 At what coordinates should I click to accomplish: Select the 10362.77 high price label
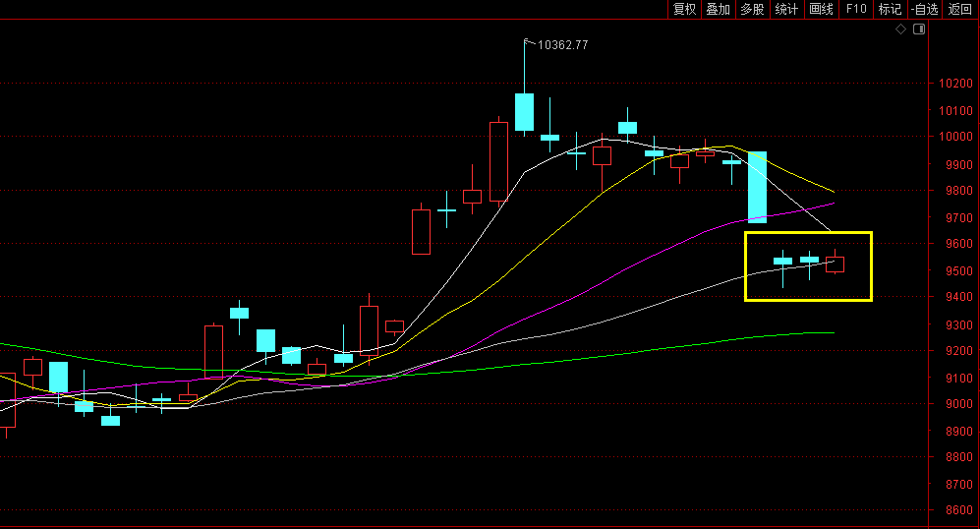point(562,45)
